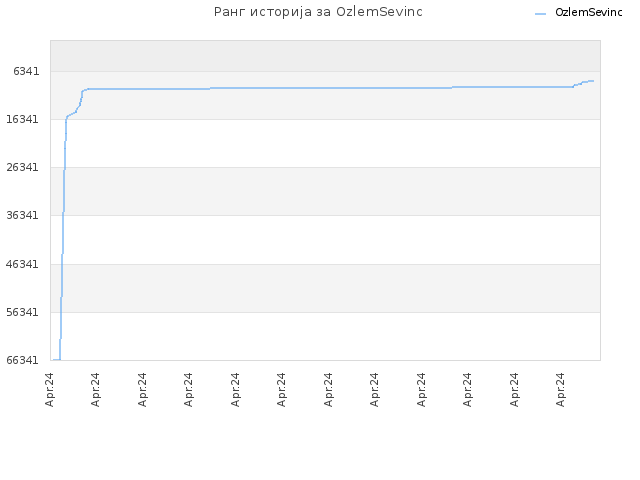Click the 6341 y-axis label
Viewport: 640px width, 480px height.
[x=26, y=71]
